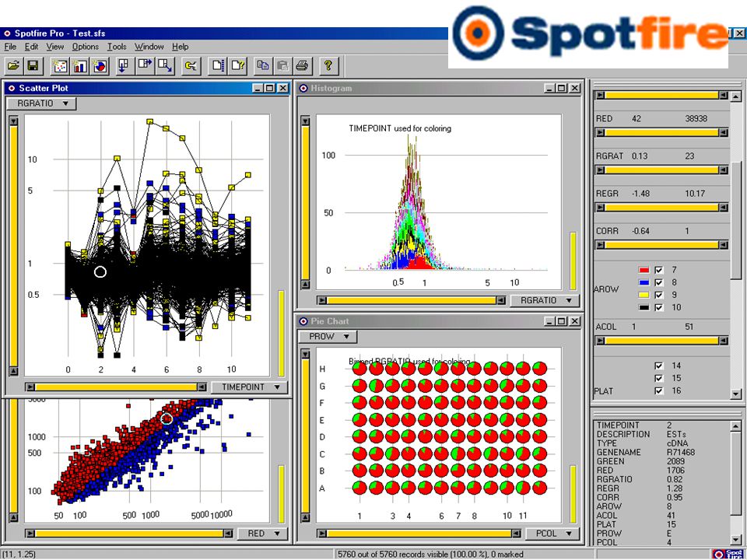Open the Tools menu
This screenshot has width=747, height=560.
[x=117, y=47]
